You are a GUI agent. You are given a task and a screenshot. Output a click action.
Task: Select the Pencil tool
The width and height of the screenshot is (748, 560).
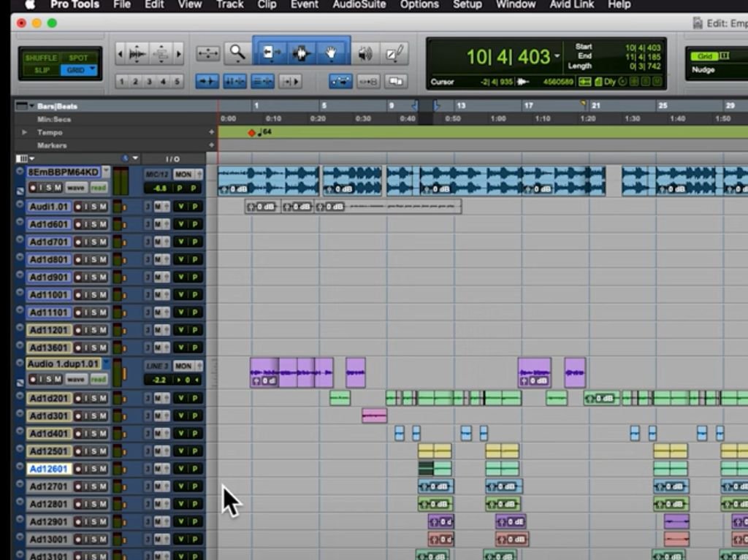click(395, 53)
